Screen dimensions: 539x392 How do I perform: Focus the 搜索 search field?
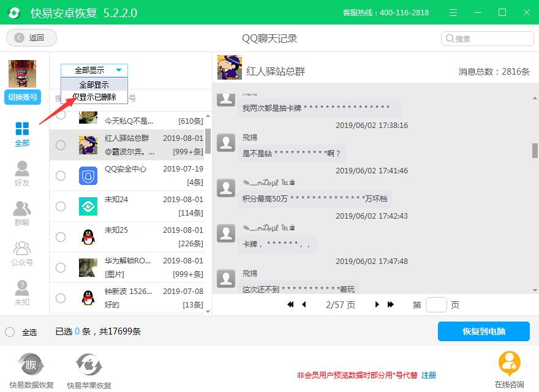point(487,39)
